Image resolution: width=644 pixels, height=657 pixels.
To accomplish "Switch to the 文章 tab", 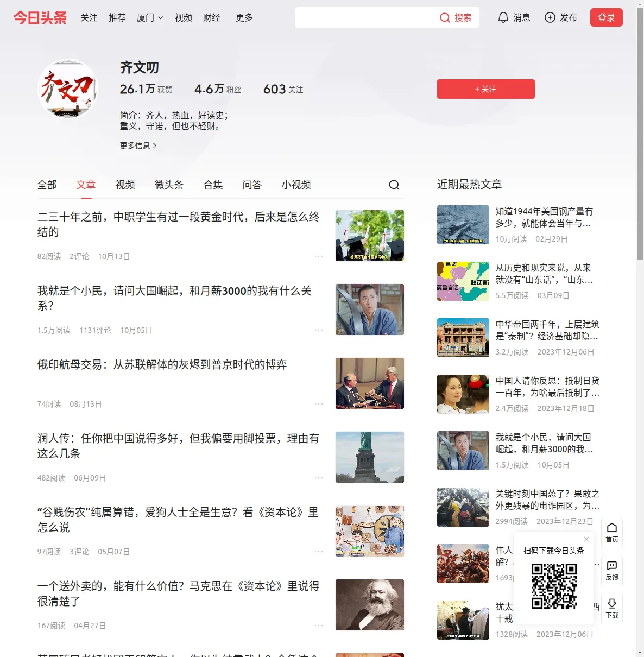I will [x=86, y=185].
